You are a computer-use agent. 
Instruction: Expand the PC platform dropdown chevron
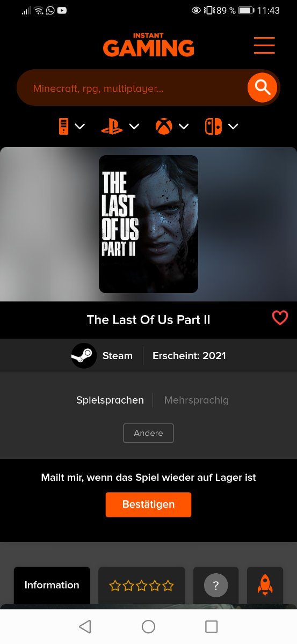pyautogui.click(x=80, y=127)
